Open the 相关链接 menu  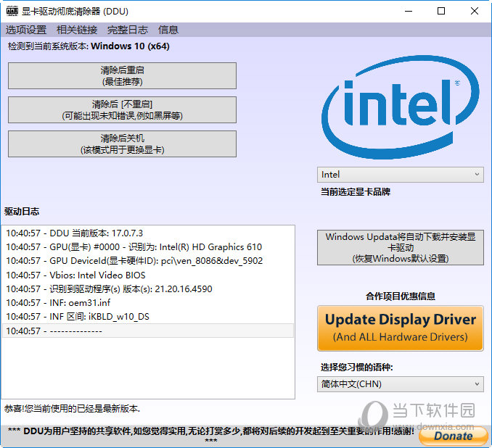tap(77, 30)
